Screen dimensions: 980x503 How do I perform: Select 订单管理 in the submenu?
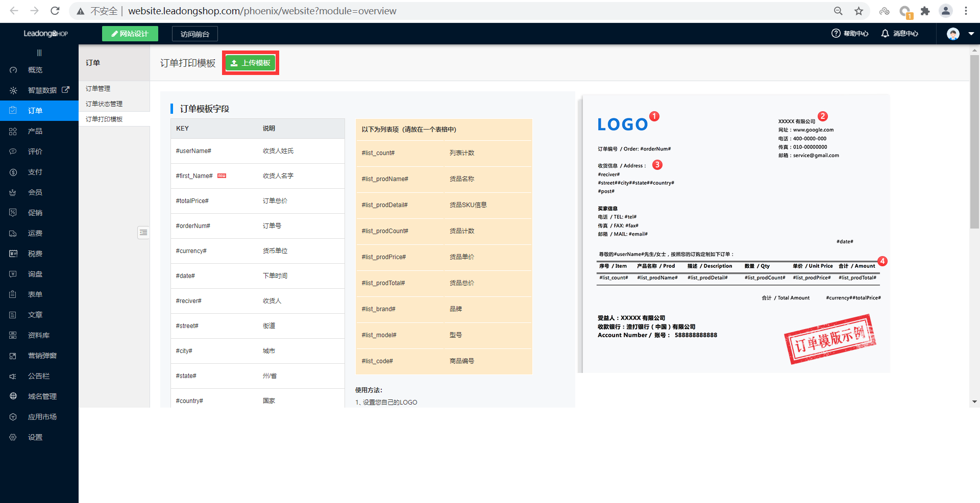pyautogui.click(x=98, y=88)
